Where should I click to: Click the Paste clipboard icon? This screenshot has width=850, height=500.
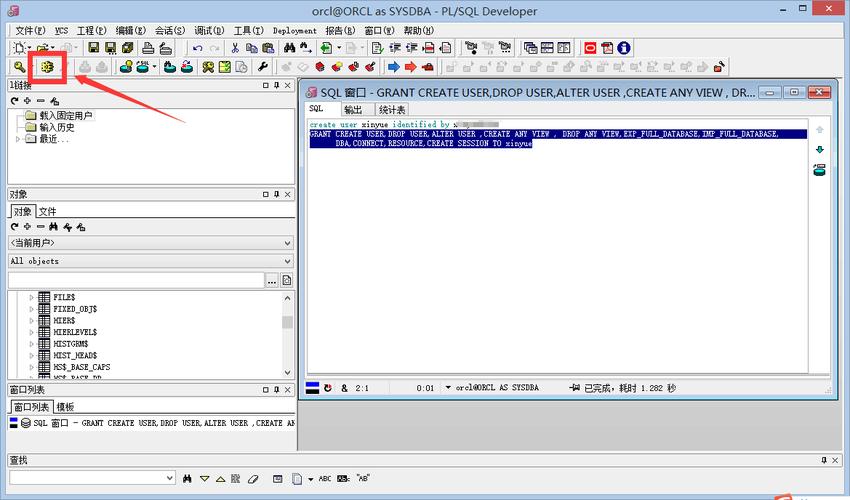(x=268, y=48)
